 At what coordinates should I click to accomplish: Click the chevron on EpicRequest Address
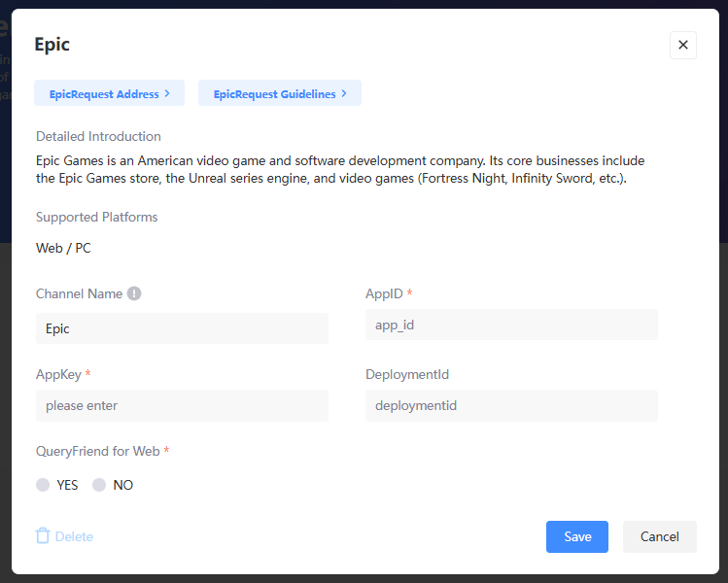pos(167,93)
